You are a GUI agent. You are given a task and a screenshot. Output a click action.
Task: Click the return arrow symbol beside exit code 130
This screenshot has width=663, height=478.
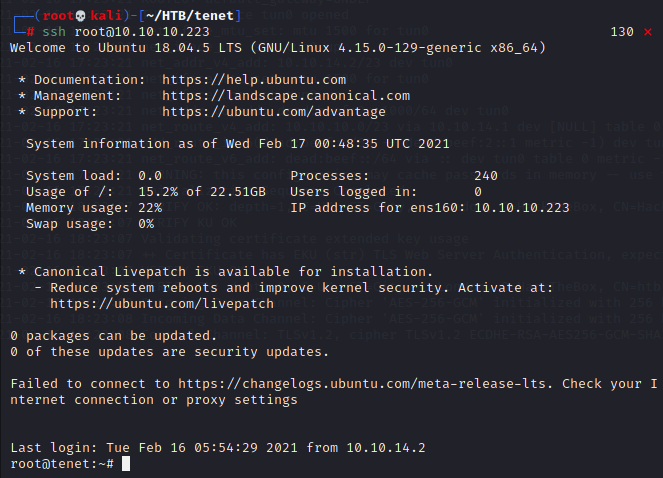[x=649, y=32]
